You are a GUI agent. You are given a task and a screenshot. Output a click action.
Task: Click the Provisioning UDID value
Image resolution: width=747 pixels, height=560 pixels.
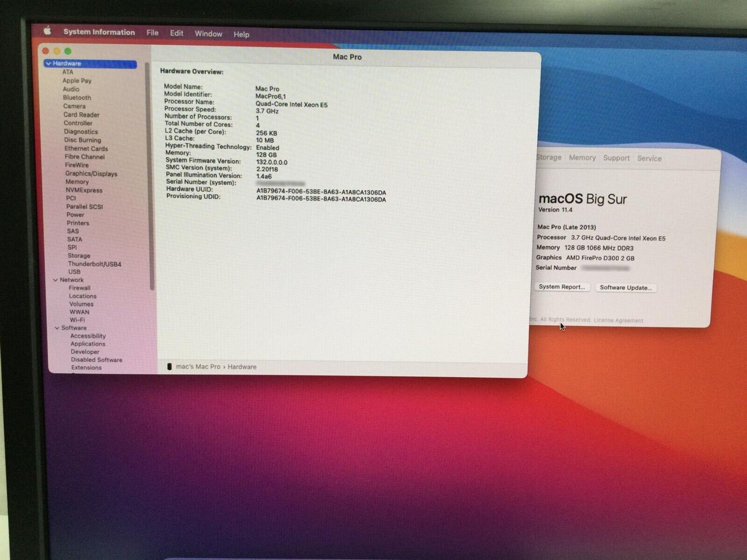321,199
